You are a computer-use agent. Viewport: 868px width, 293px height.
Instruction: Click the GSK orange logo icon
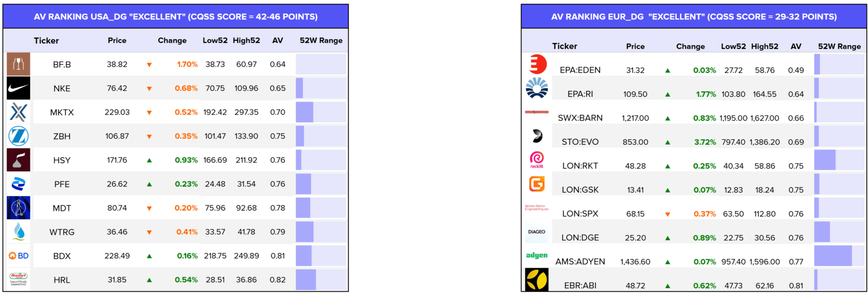click(537, 184)
